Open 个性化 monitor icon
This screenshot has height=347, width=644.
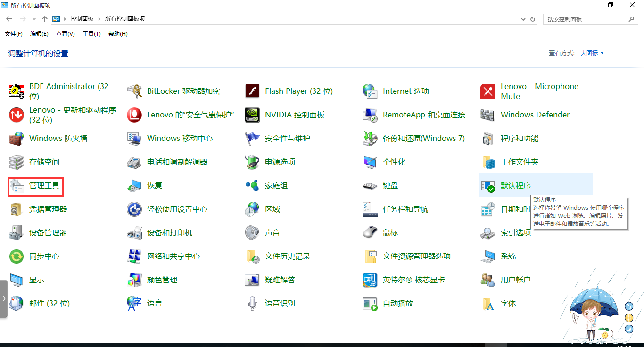370,162
